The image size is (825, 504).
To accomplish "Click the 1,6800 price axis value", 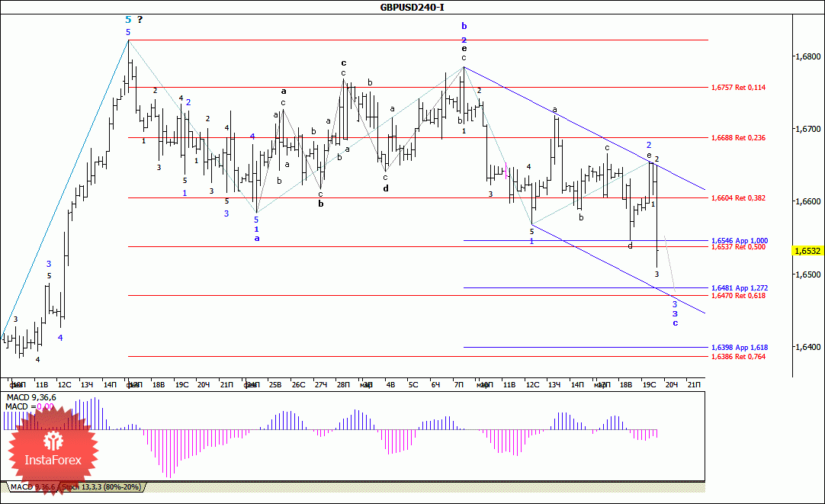I will pyautogui.click(x=808, y=56).
